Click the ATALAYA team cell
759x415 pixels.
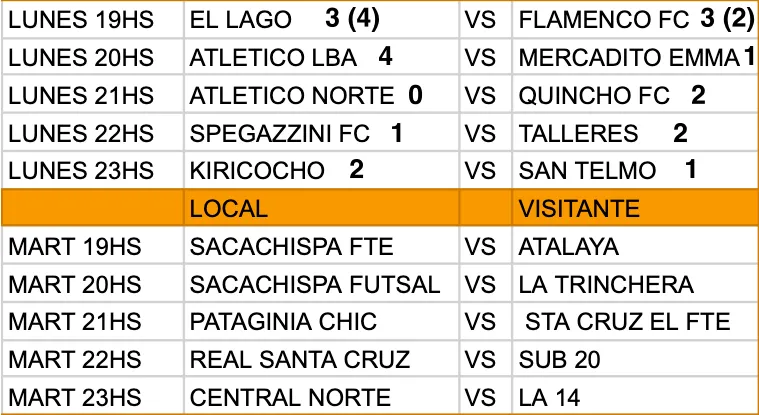point(632,247)
